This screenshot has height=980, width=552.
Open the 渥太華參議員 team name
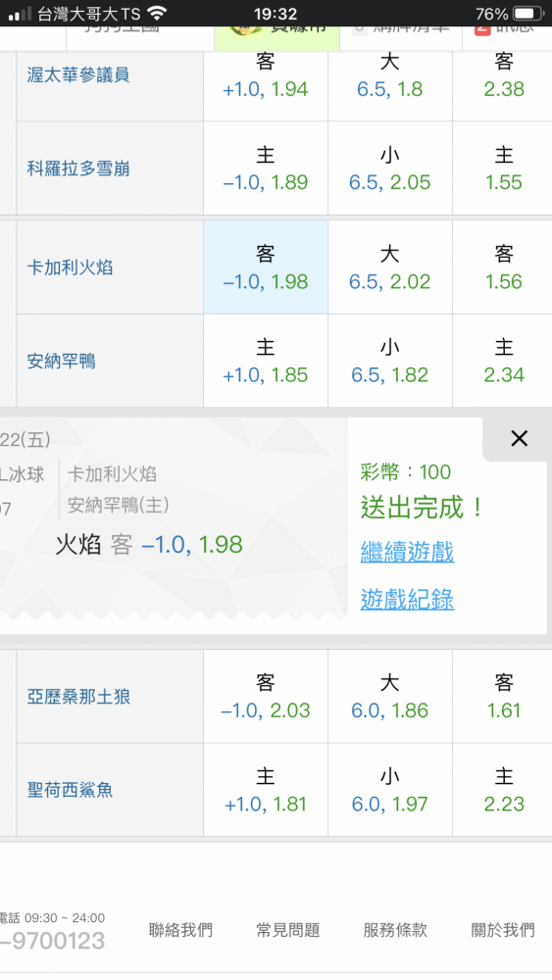click(x=78, y=75)
